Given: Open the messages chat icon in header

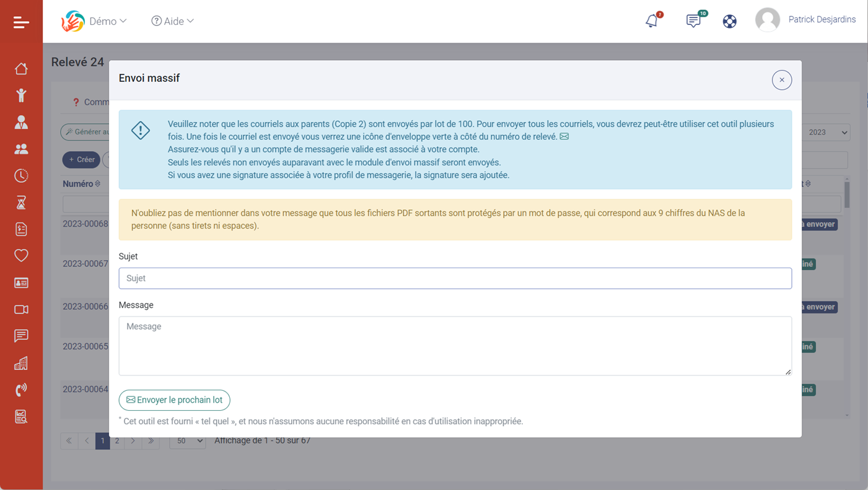Looking at the screenshot, I should coord(693,21).
